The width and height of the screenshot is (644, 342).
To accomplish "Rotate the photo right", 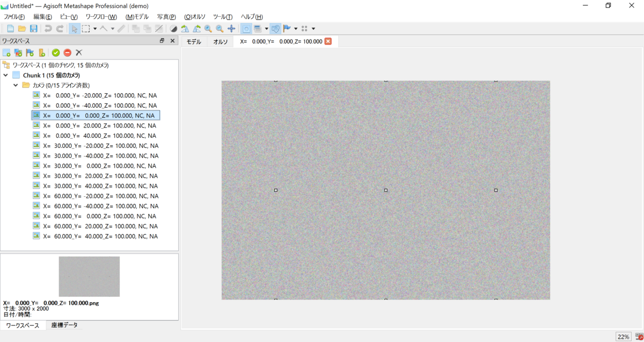I will pyautogui.click(x=196, y=28).
